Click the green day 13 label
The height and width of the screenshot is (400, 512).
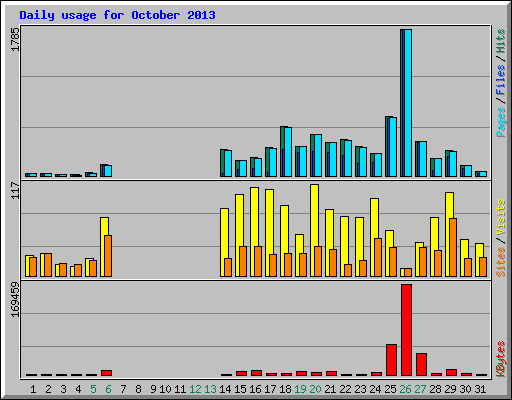pyautogui.click(x=210, y=389)
